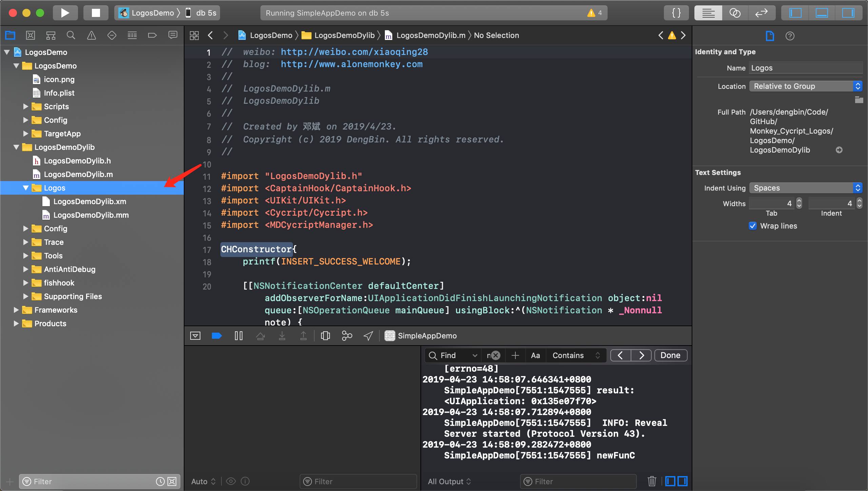Toggle breakpoints activation in debug bar
The width and height of the screenshot is (868, 491).
pyautogui.click(x=217, y=336)
